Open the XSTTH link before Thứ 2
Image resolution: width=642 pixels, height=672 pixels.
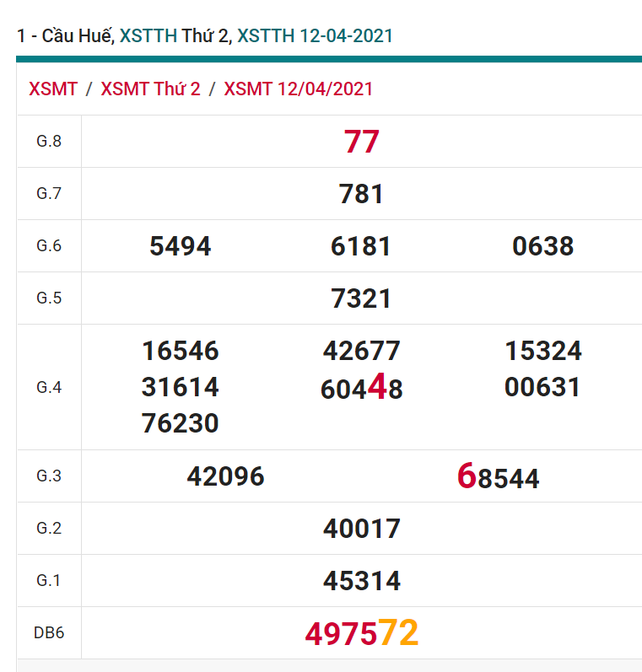(x=148, y=35)
